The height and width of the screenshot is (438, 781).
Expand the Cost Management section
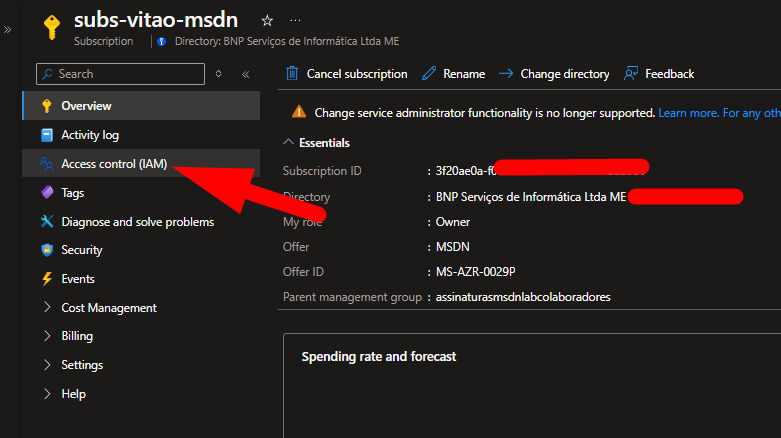tap(46, 308)
